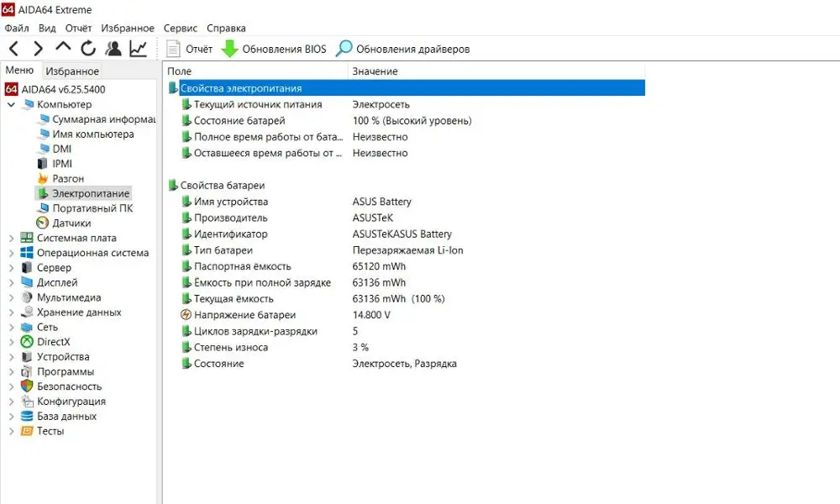The width and height of the screenshot is (840, 504).
Task: Select the Электропитание tree item
Action: [x=91, y=193]
